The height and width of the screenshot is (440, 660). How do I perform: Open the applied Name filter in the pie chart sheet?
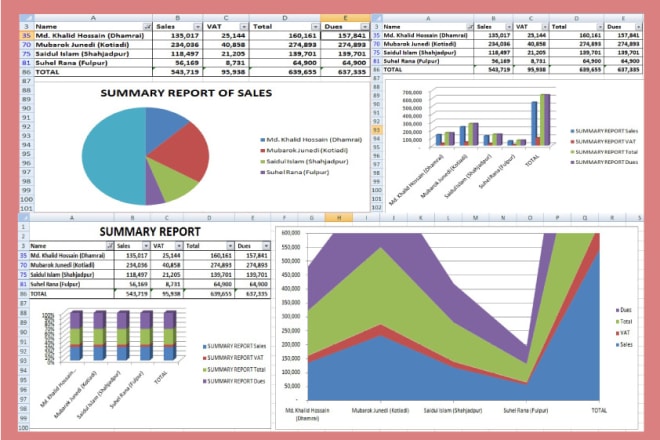tap(147, 27)
